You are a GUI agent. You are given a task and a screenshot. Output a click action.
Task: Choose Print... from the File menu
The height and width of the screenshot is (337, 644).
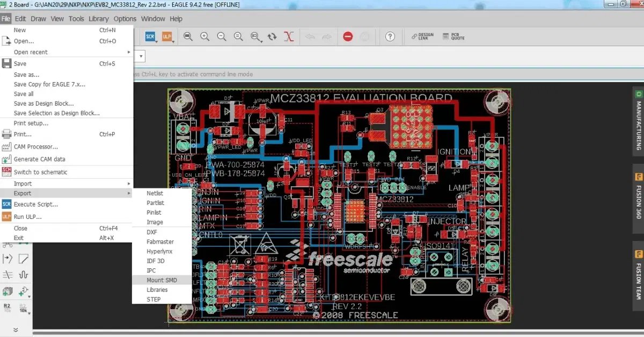click(x=67, y=134)
